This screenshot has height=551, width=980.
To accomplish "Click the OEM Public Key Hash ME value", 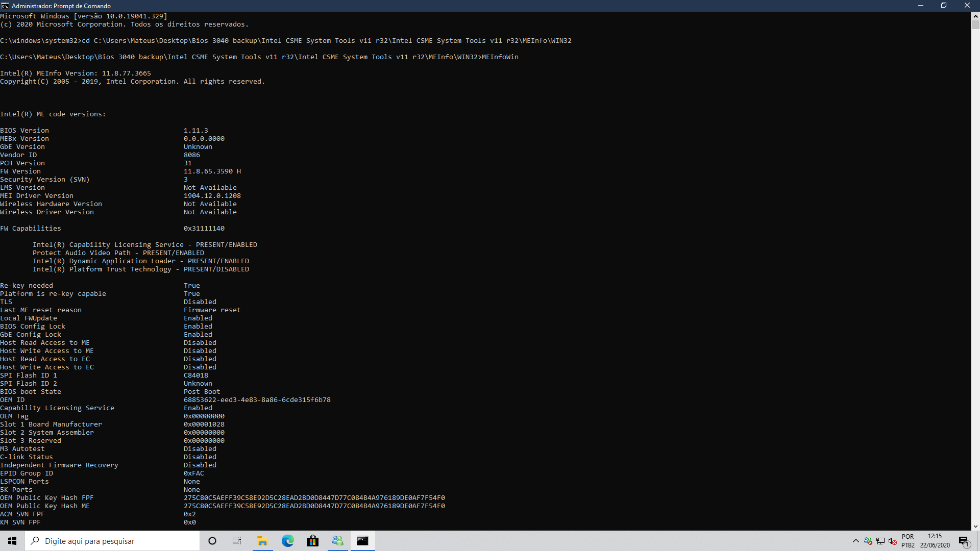I will click(x=314, y=506).
